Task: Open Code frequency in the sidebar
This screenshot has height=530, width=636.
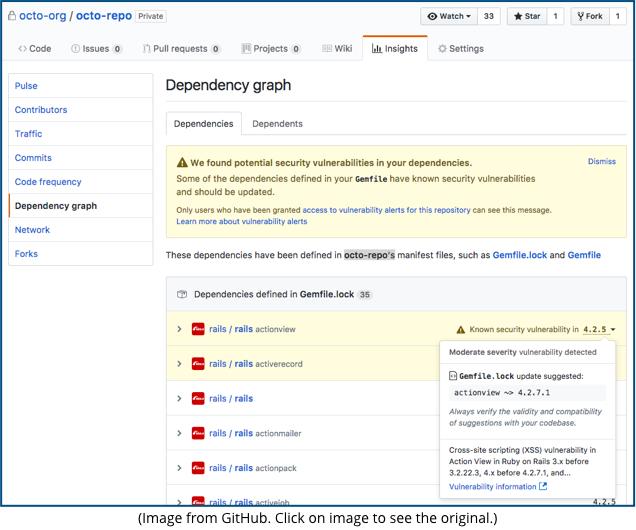Action: (81, 182)
